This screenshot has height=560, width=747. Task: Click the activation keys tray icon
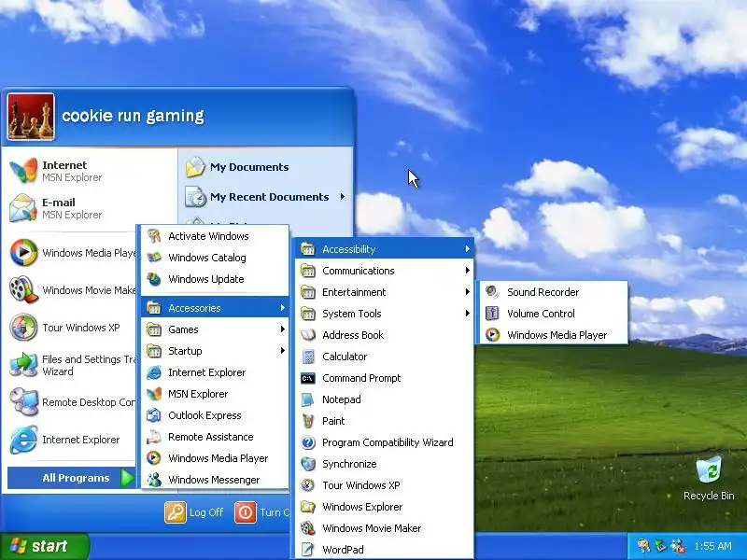coord(643,546)
